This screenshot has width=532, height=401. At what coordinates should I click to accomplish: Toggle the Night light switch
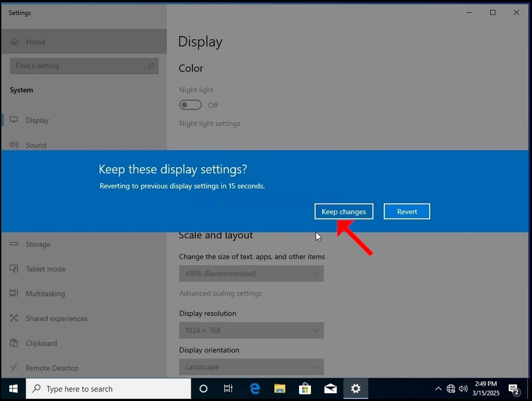tap(190, 105)
